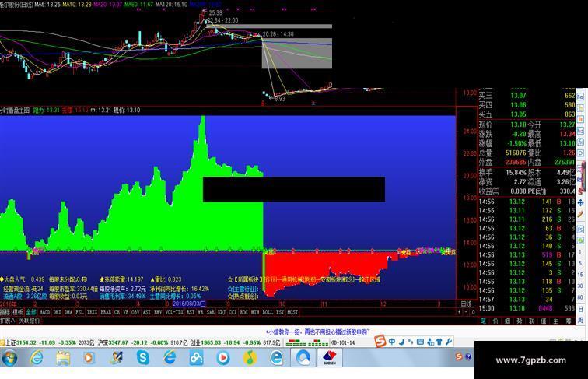Select the OBV indicator tab
588x379 pixels.
[135, 312]
